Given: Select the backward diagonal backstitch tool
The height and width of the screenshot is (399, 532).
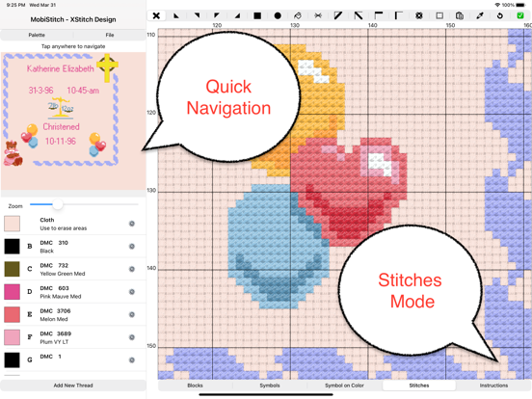Looking at the screenshot, I should (x=359, y=15).
